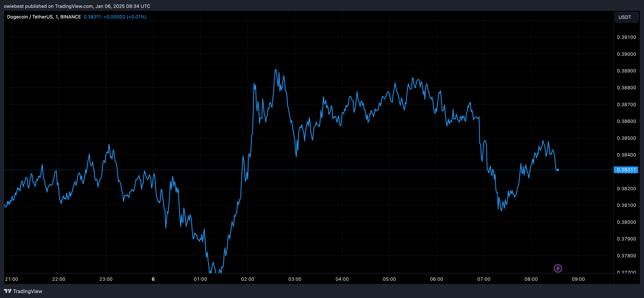Click the 03:00 time axis label

point(295,279)
